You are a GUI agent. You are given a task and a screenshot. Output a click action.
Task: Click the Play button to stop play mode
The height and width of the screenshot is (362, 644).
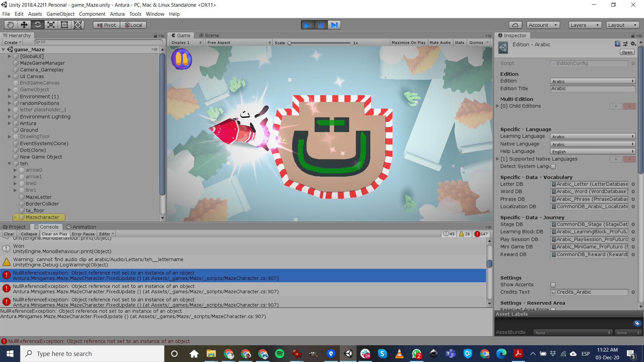point(308,24)
